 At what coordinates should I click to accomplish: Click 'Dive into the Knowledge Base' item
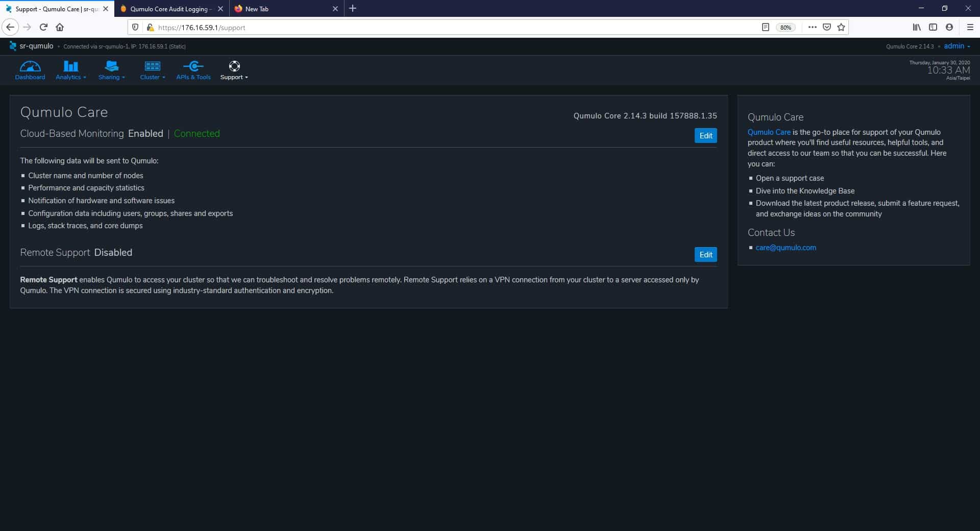805,191
